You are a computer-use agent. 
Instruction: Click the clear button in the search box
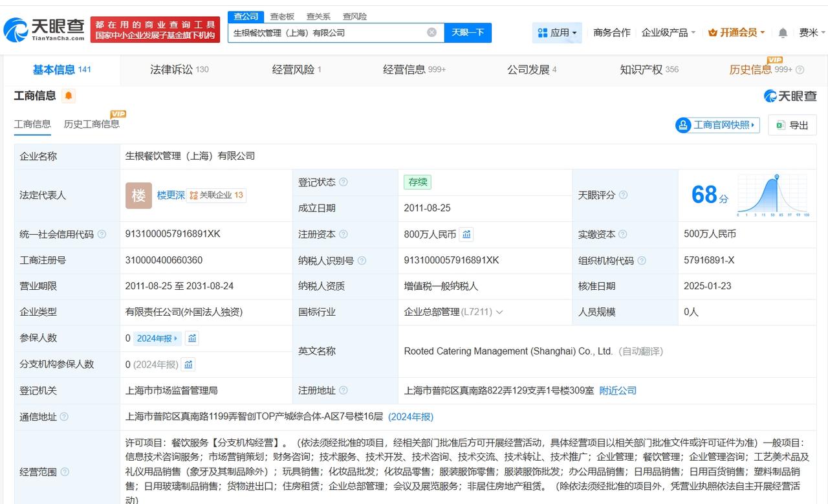(431, 32)
